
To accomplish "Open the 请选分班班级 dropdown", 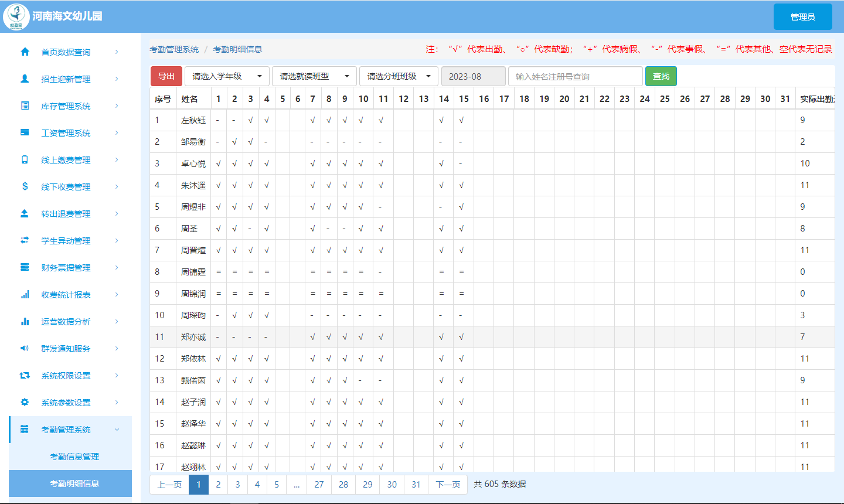I will (x=399, y=76).
